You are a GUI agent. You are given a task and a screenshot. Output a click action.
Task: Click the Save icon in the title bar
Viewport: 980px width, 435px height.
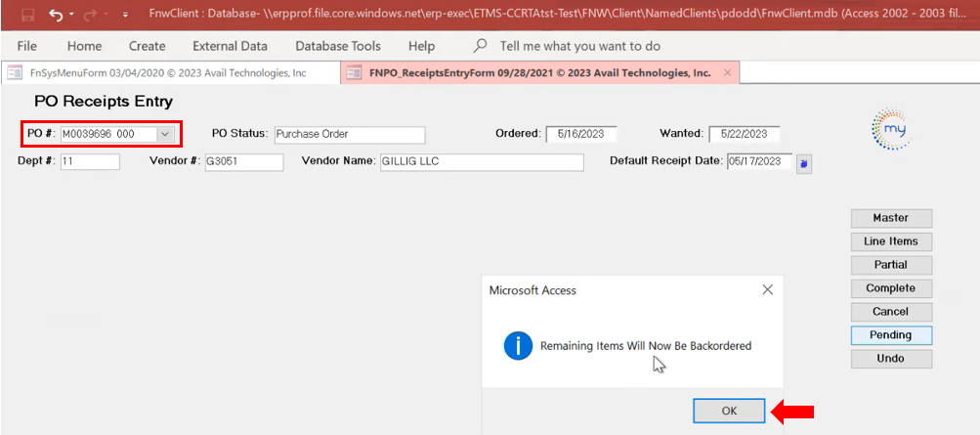pos(27,16)
